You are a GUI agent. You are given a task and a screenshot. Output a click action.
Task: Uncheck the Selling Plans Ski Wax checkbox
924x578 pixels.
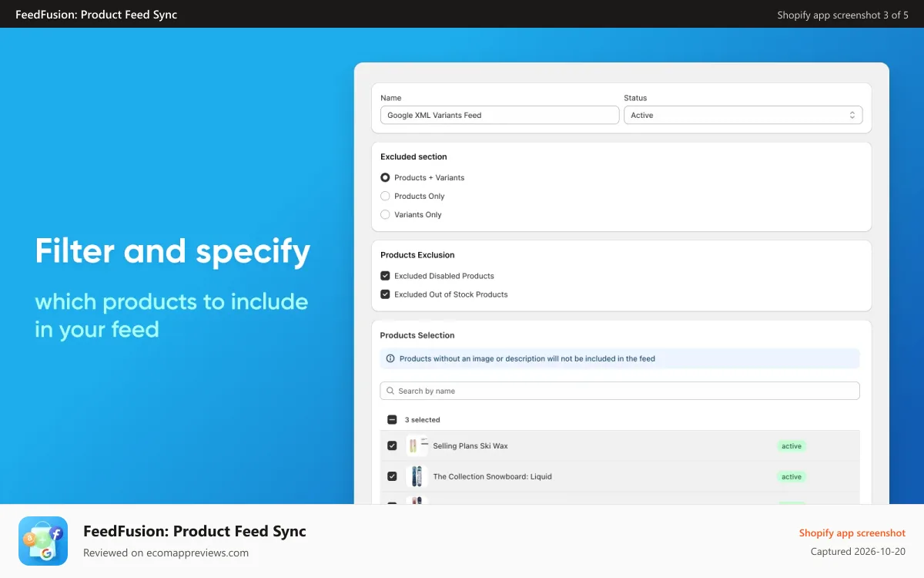[392, 445]
